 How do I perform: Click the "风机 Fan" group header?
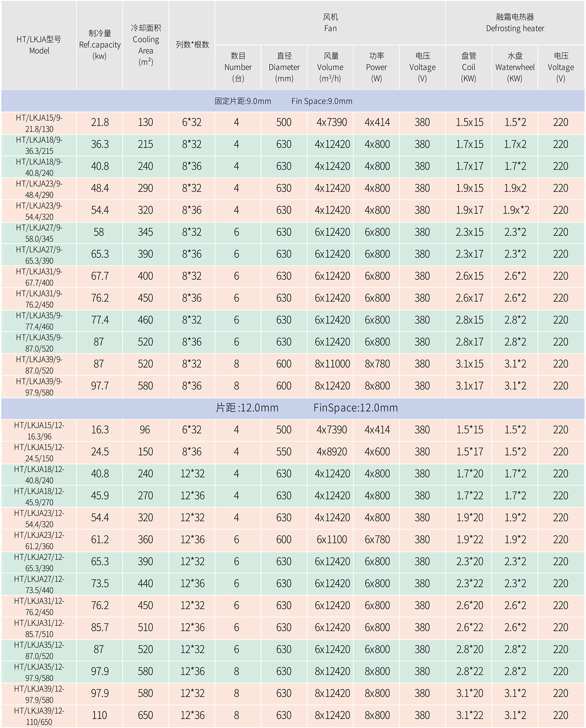point(330,23)
